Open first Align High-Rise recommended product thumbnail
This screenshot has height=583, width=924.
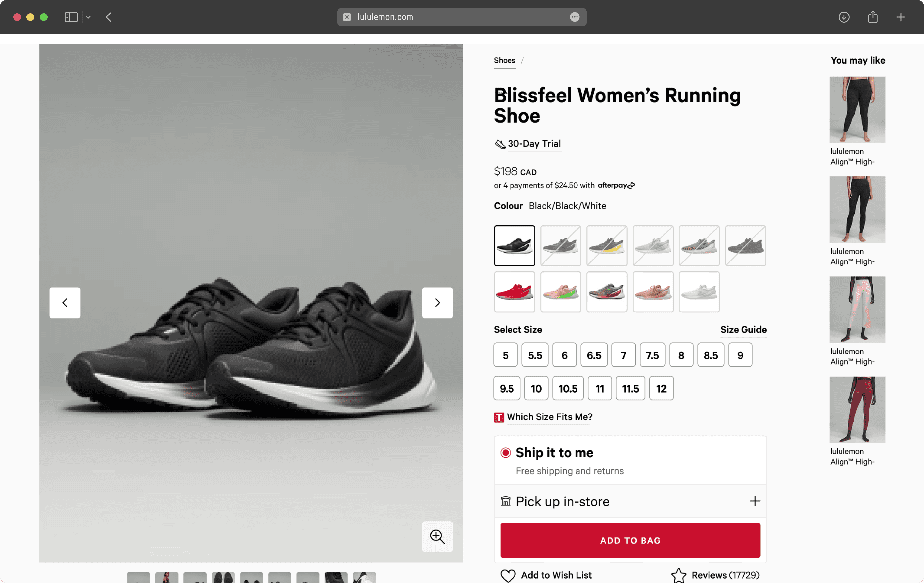[x=857, y=110]
